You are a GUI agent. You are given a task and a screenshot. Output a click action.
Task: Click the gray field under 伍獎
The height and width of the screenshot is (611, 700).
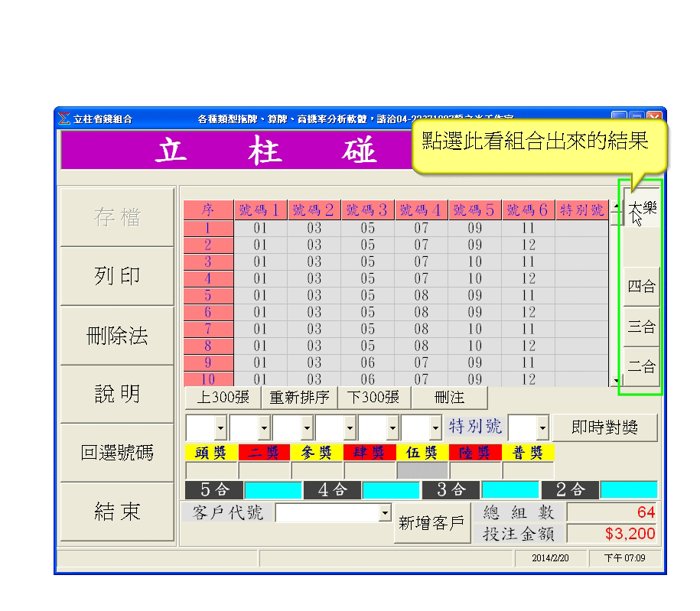point(422,470)
